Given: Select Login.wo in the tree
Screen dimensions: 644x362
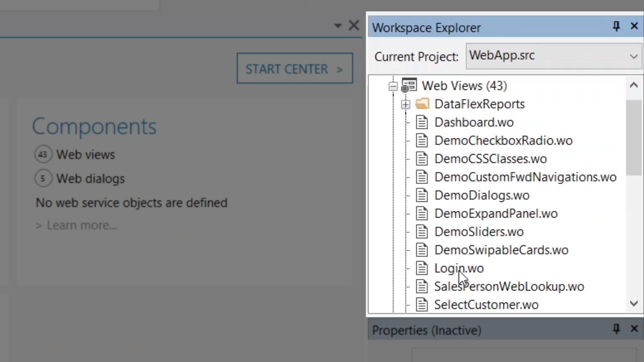Looking at the screenshot, I should coord(459,268).
